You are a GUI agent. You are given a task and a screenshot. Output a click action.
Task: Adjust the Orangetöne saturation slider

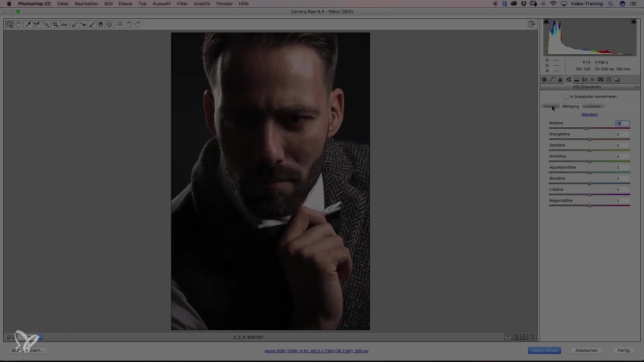(x=589, y=139)
